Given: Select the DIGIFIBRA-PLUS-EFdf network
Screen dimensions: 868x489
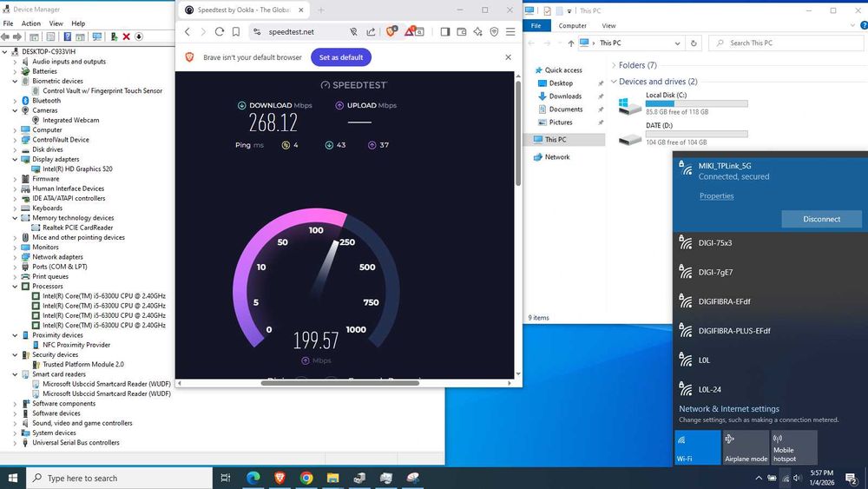Looking at the screenshot, I should click(x=770, y=331).
